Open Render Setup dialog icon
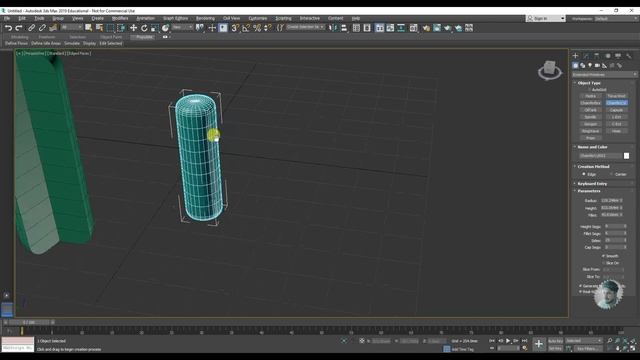 click(426, 28)
